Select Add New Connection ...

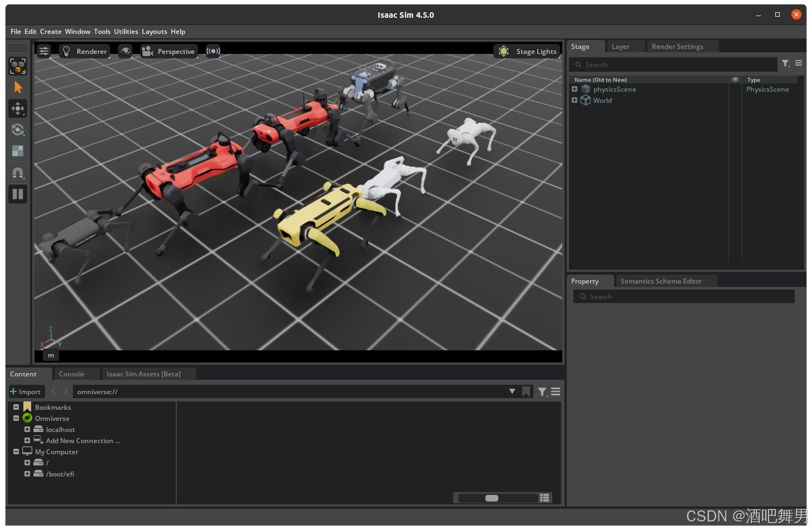point(83,440)
